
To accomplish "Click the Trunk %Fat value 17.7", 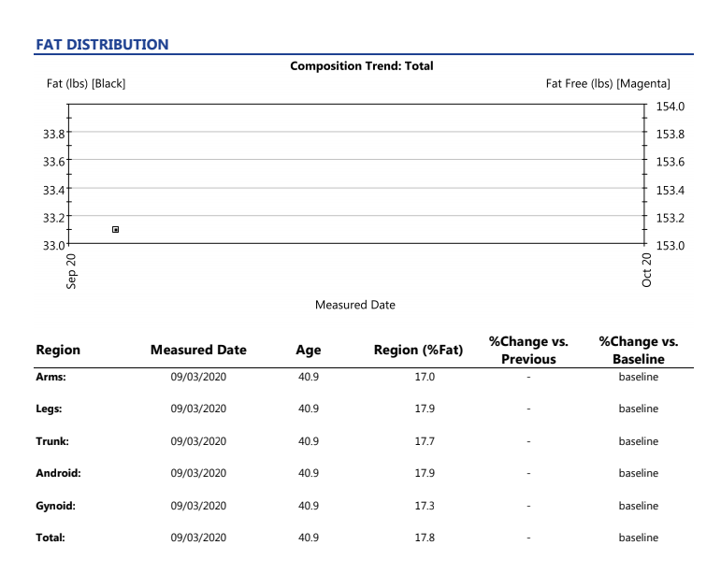I will 425,441.
